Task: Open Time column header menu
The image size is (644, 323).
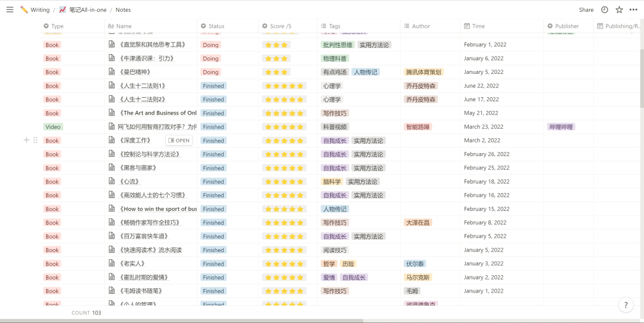Action: (502, 26)
